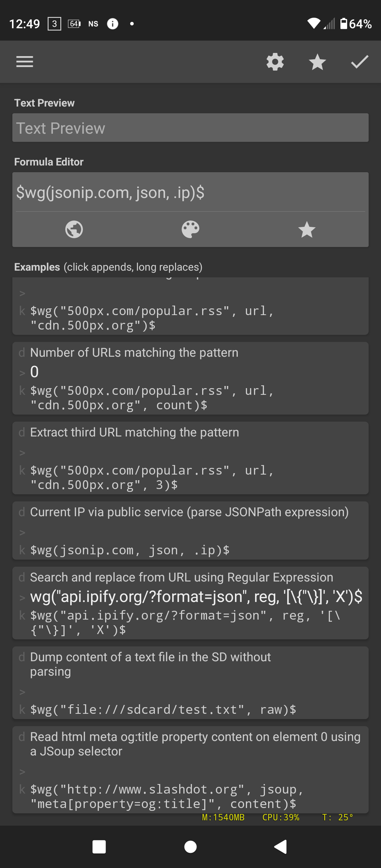
Task: Tap the Text Preview field
Action: tap(190, 128)
